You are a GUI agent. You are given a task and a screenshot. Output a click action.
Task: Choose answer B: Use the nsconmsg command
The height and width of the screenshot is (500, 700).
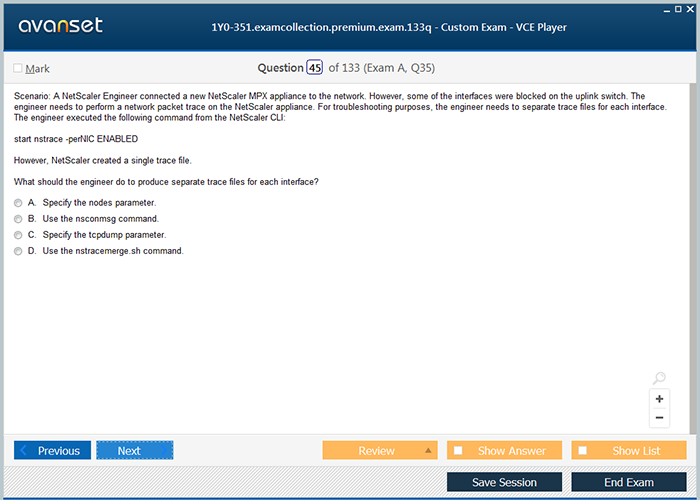[18, 219]
